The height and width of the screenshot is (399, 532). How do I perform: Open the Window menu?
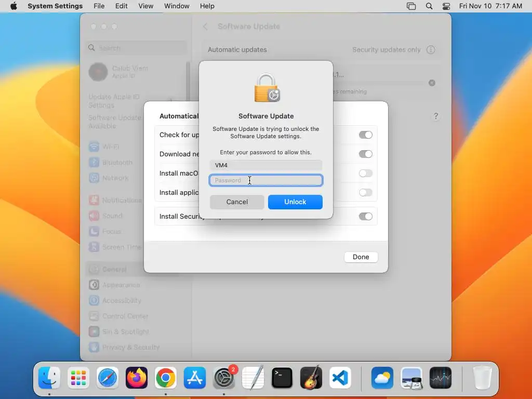pyautogui.click(x=177, y=6)
